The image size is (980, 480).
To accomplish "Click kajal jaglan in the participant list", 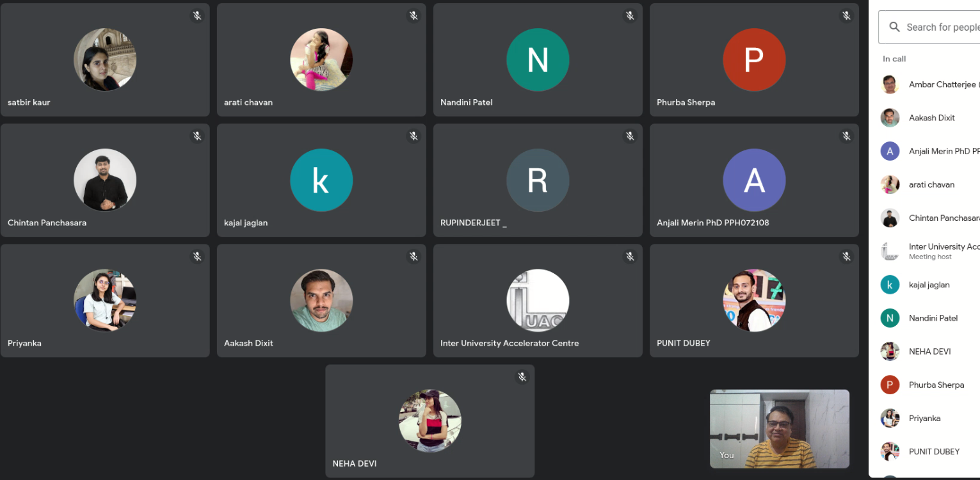I will pyautogui.click(x=929, y=285).
